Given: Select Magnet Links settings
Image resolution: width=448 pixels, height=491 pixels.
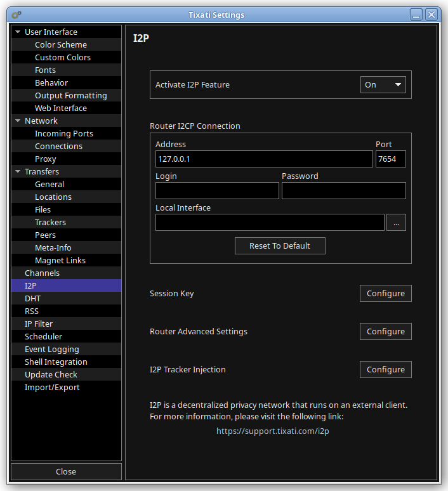Looking at the screenshot, I should pyautogui.click(x=66, y=260).
